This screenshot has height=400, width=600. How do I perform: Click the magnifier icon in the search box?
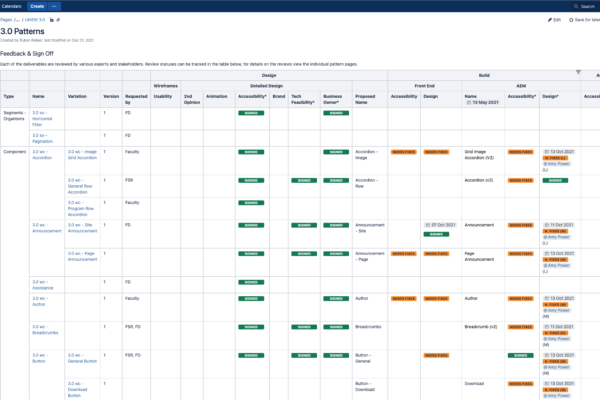click(576, 6)
